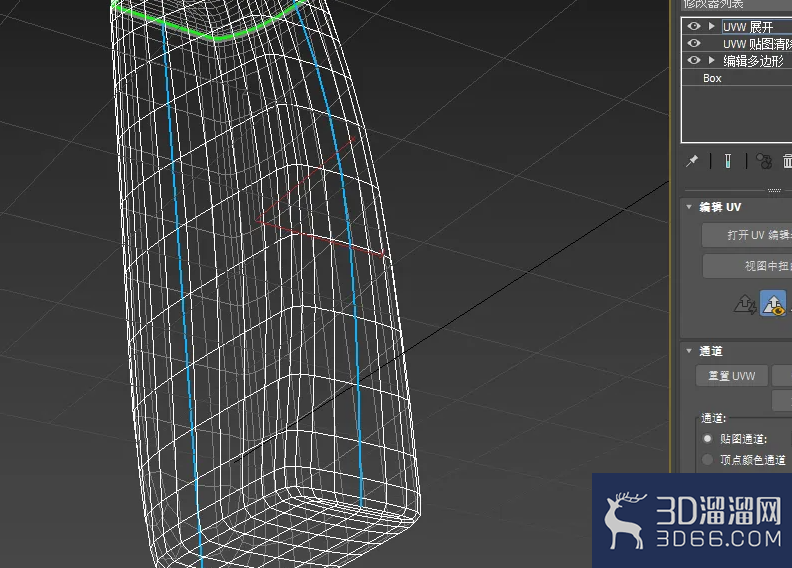
Task: Hide the UVW 展开 modifier eye icon
Action: click(x=694, y=26)
